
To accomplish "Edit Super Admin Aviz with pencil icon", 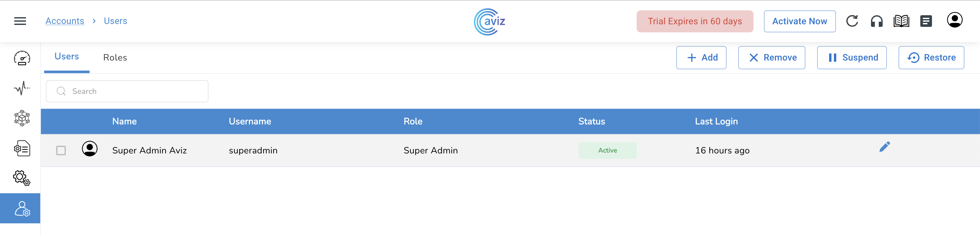I will (885, 147).
